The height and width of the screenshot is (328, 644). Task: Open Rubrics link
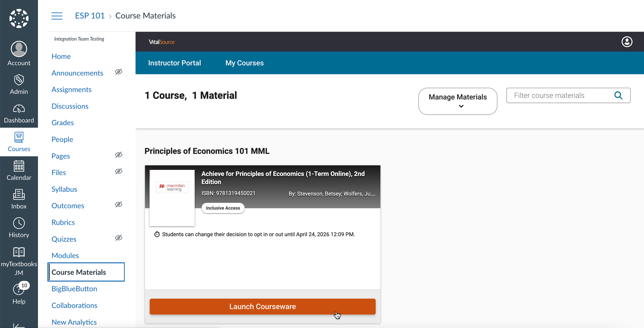[x=63, y=222]
